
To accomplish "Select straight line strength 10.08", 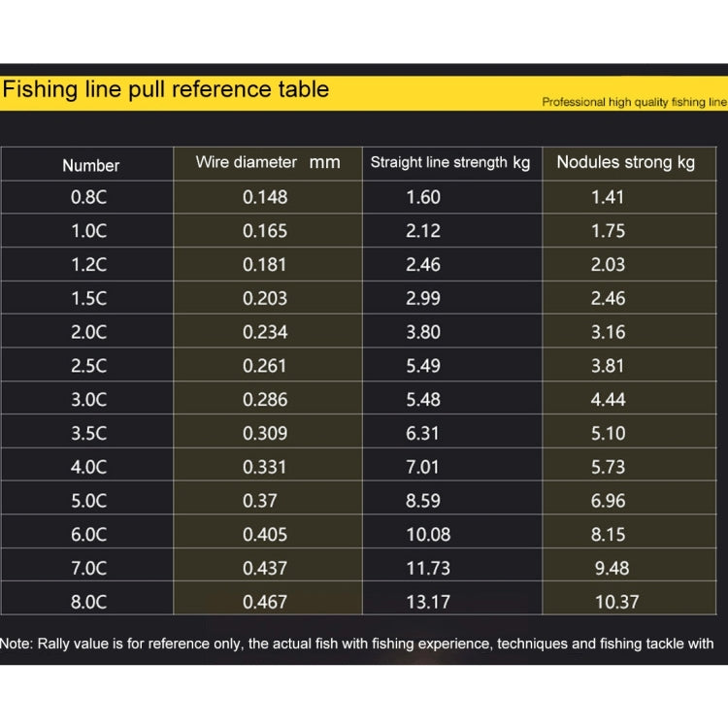I will pyautogui.click(x=428, y=535).
